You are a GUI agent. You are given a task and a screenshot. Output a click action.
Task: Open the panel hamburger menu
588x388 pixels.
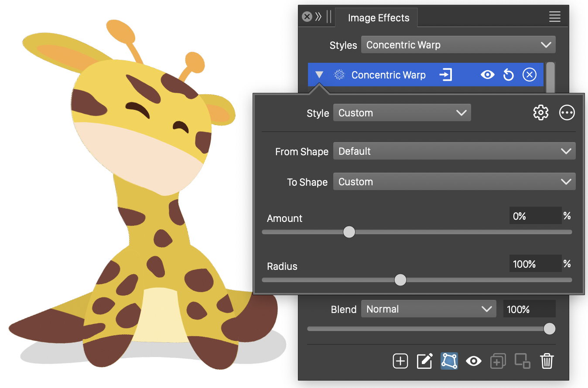click(x=554, y=17)
